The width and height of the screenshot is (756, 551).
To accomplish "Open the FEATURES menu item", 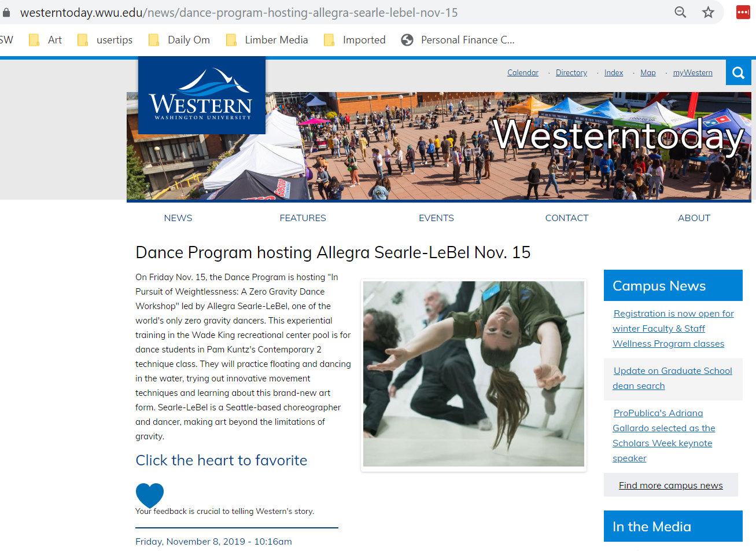I will coord(303,218).
